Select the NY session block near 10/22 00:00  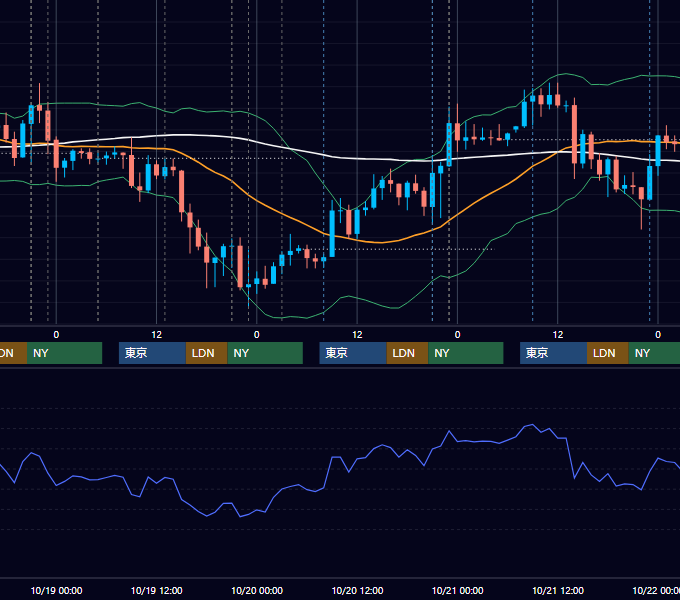654,353
